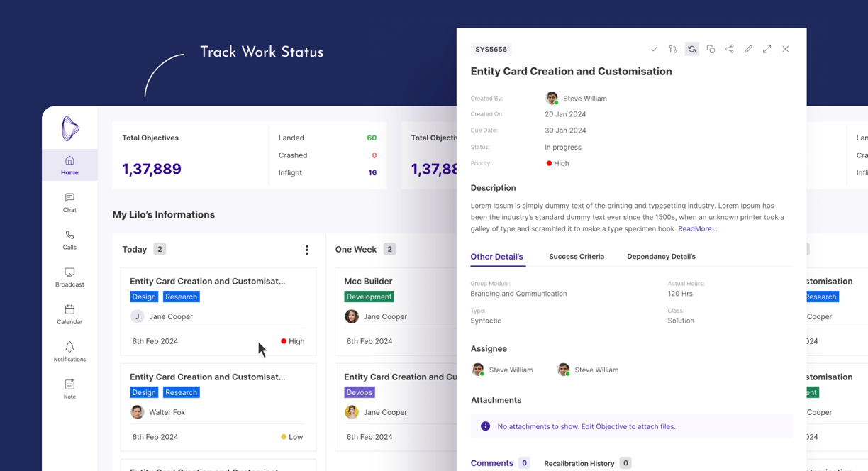Image resolution: width=868 pixels, height=471 pixels.
Task: Mark objective complete with checkmark icon
Action: (654, 49)
